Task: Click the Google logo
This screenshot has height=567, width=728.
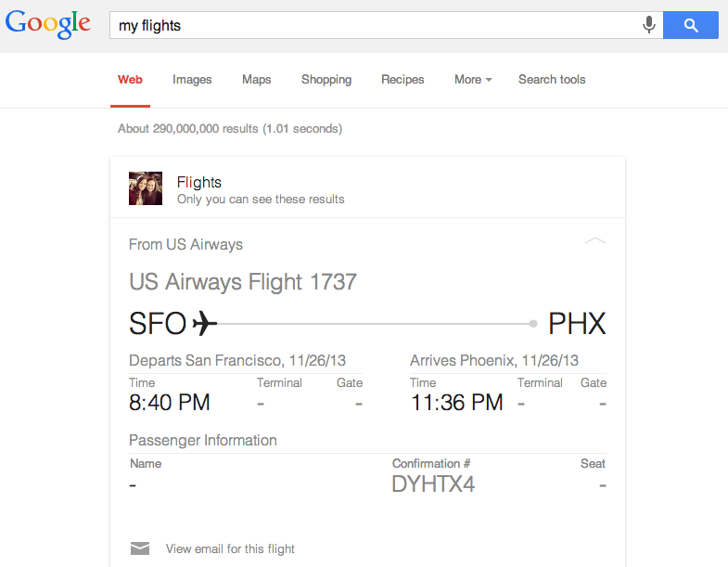Action: 48,24
